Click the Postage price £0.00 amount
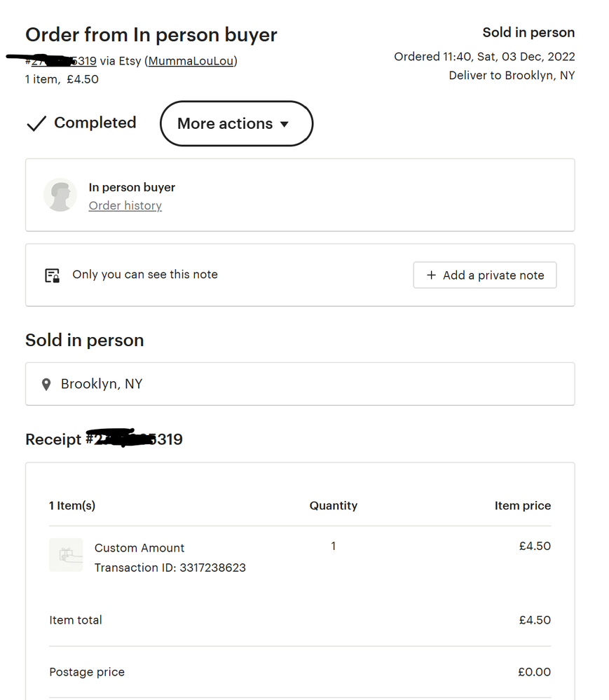Viewport: 609px width, 700px height. coord(534,672)
